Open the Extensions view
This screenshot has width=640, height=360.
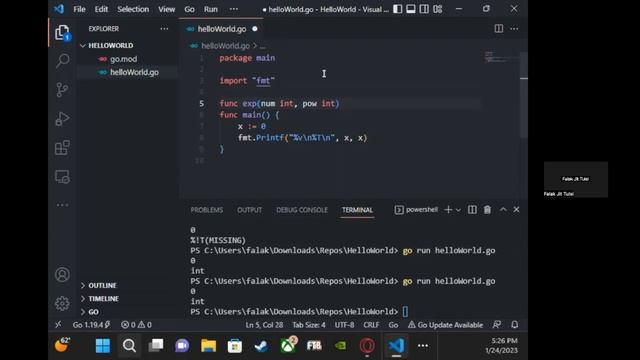[62, 148]
